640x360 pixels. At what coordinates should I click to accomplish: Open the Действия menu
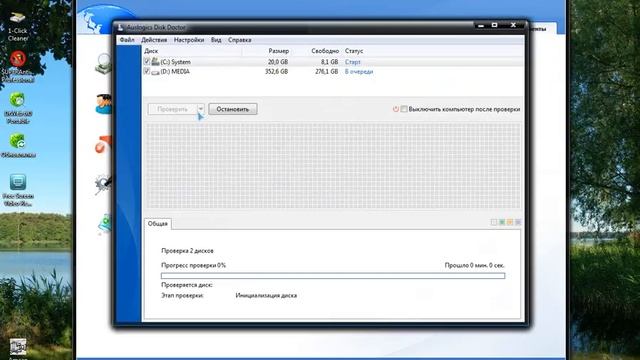pos(154,40)
